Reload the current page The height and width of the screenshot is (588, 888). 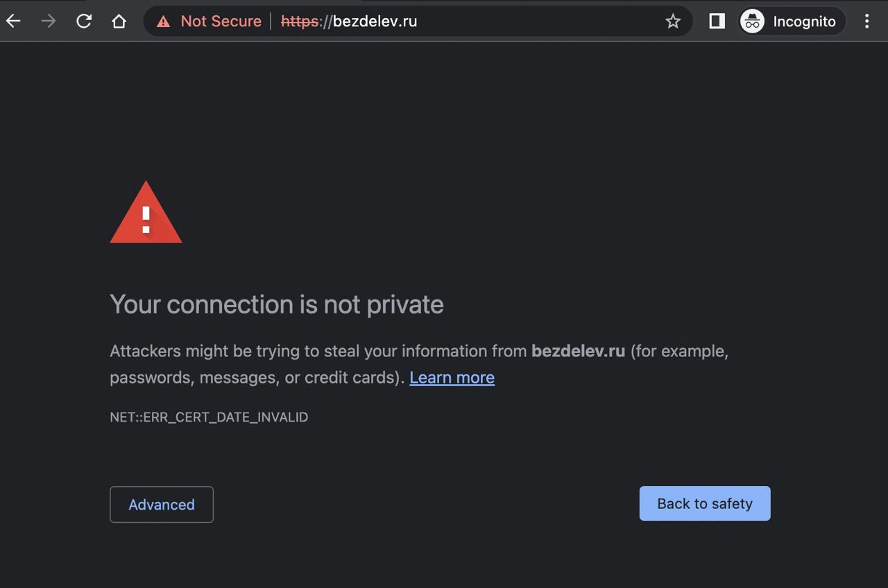(84, 21)
